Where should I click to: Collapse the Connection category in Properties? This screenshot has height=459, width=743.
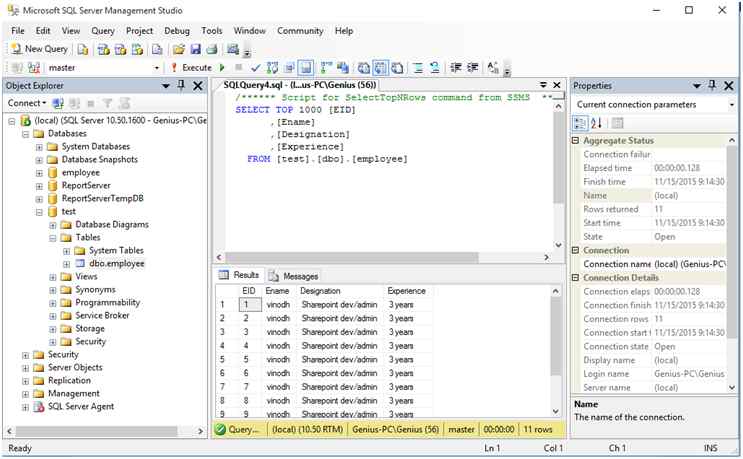[x=576, y=250]
